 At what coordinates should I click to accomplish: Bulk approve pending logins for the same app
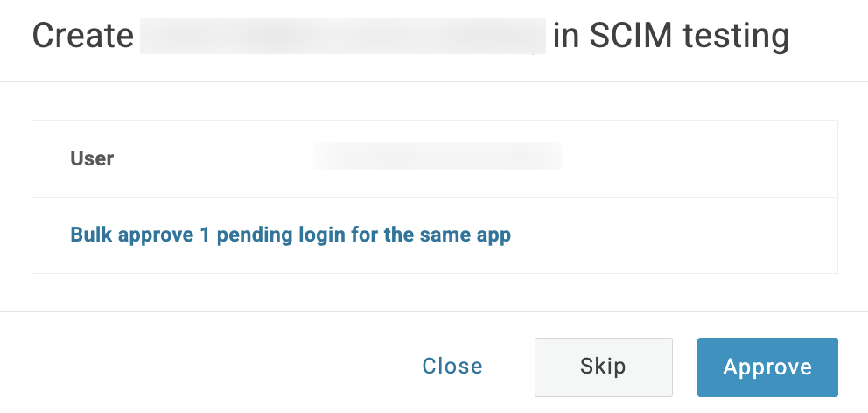[x=290, y=234]
